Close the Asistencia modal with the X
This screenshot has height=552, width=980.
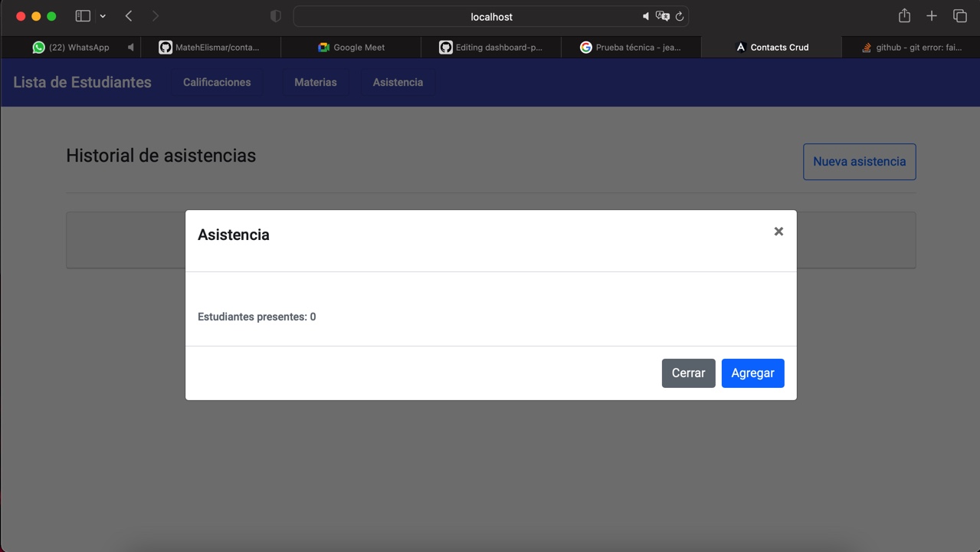[x=778, y=231]
